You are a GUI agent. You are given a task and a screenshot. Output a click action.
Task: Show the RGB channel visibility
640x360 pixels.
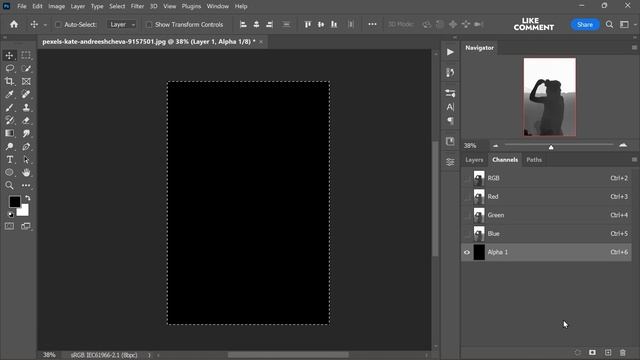467,178
